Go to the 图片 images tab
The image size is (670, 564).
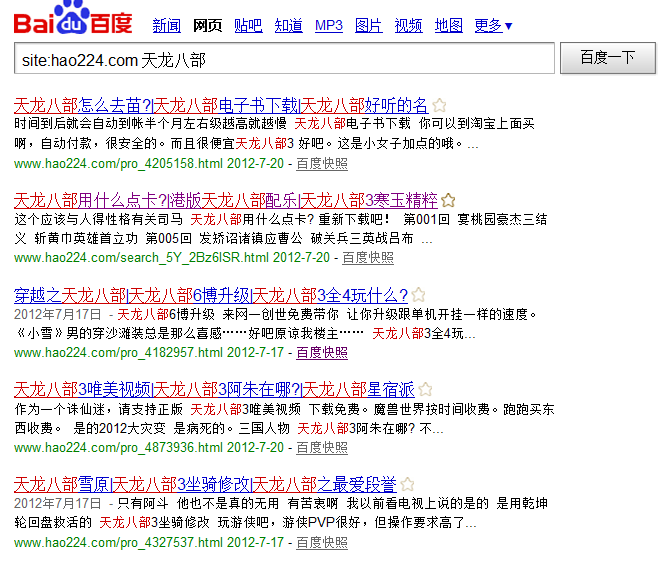tap(368, 26)
